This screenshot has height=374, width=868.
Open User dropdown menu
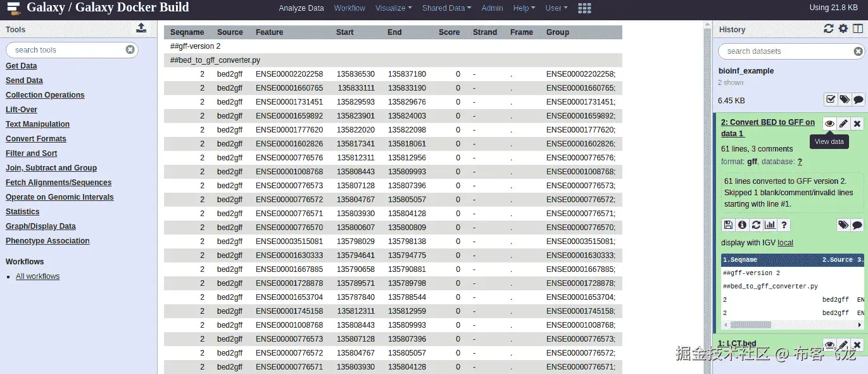pyautogui.click(x=557, y=8)
